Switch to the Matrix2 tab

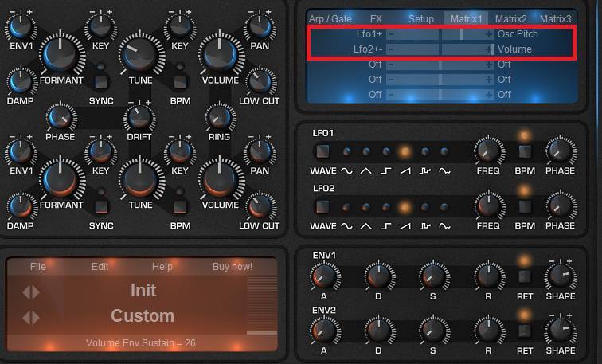510,18
